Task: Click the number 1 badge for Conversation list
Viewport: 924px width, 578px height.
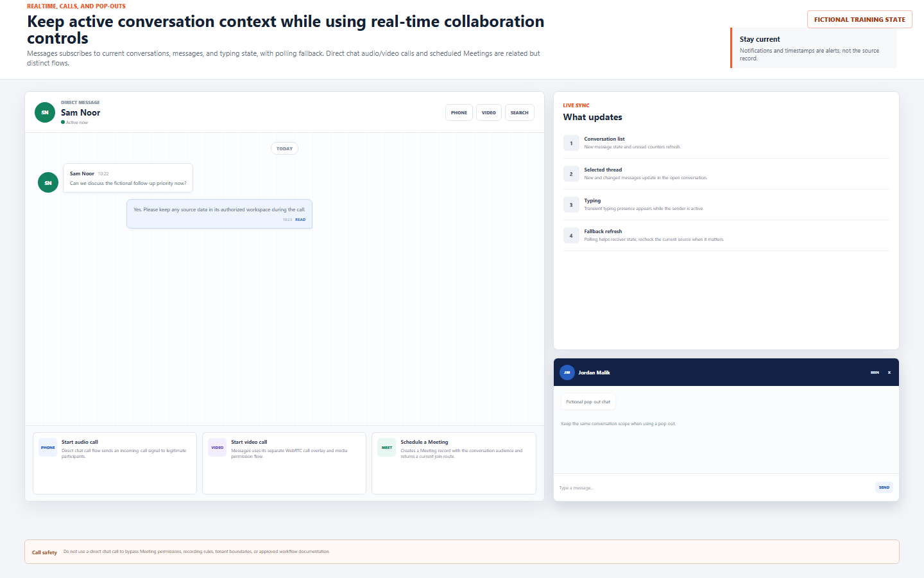Action: [x=571, y=143]
